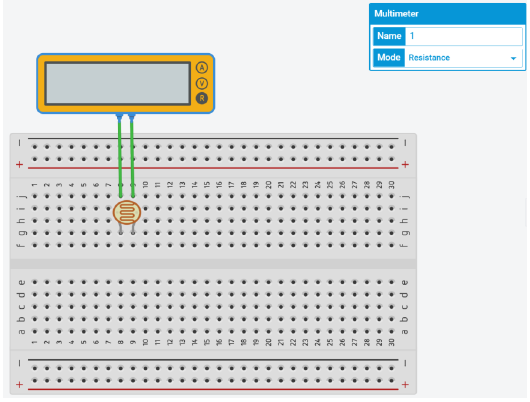Image resolution: width=530 pixels, height=402 pixels.
Task: Click the right multimeter probe connector tip
Action: point(132,117)
